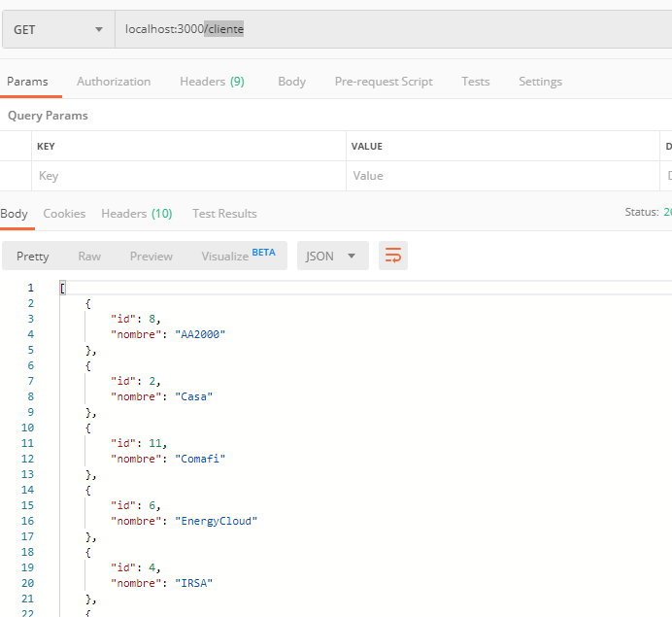Select the request Body tab

291,82
